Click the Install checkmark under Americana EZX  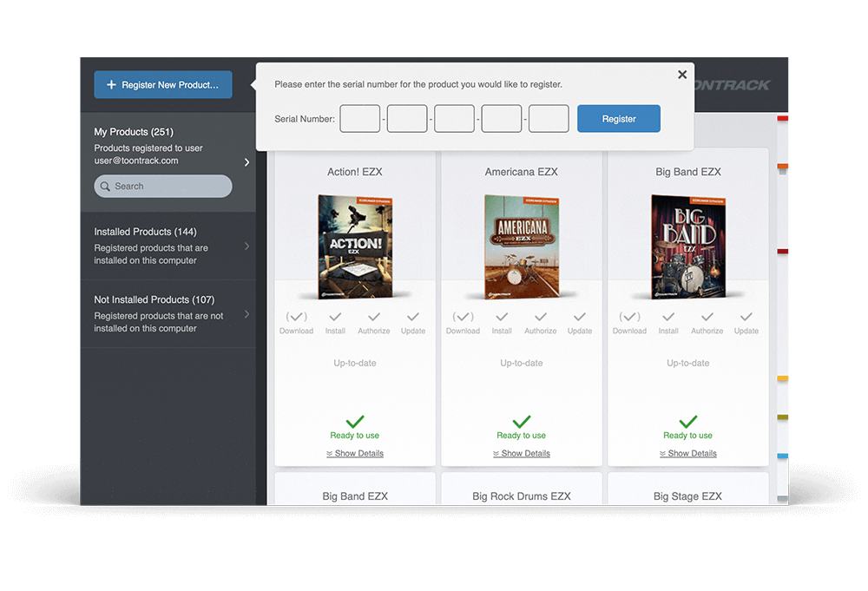502,318
